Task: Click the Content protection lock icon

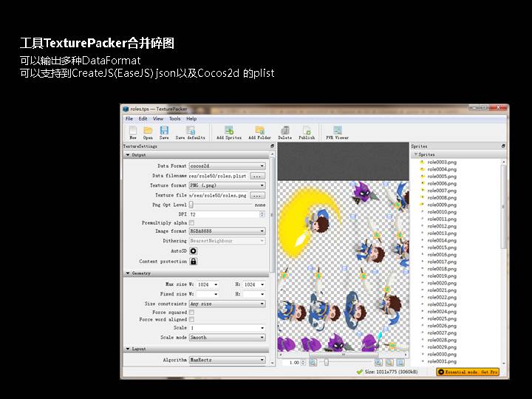Action: tap(194, 262)
